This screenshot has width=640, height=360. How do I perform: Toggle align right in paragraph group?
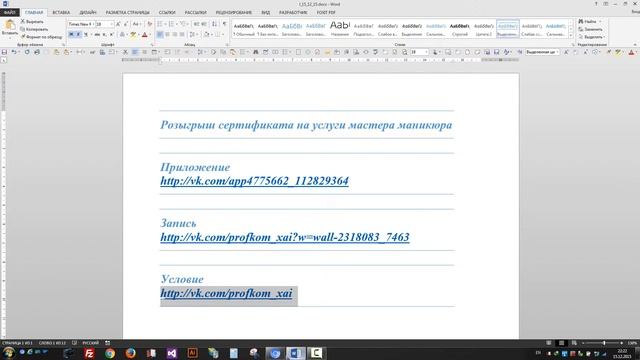(x=175, y=35)
